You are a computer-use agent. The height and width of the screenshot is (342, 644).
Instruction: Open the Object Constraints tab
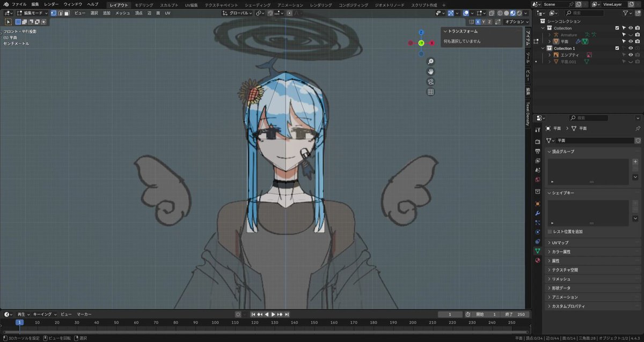(x=537, y=241)
